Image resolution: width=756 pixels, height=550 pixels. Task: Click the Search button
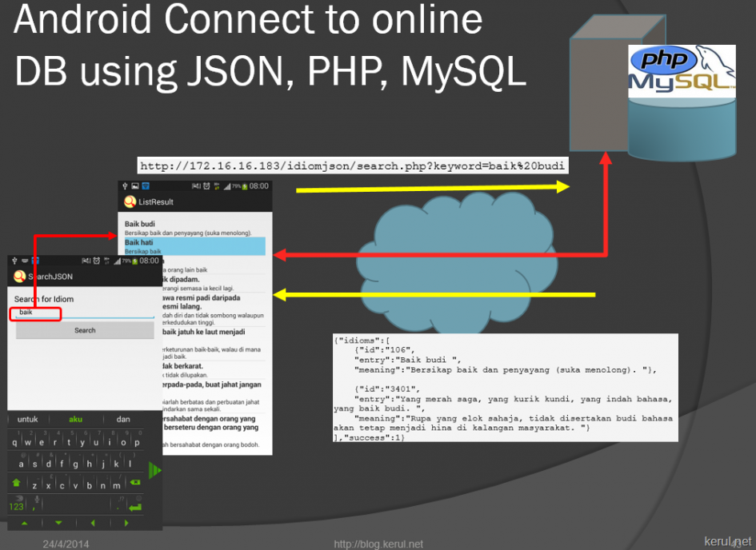84,329
